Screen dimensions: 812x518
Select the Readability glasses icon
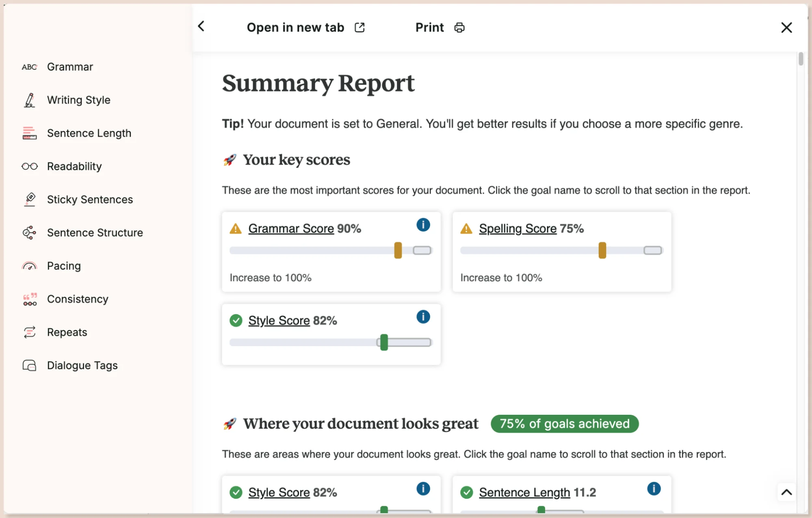pos(29,166)
